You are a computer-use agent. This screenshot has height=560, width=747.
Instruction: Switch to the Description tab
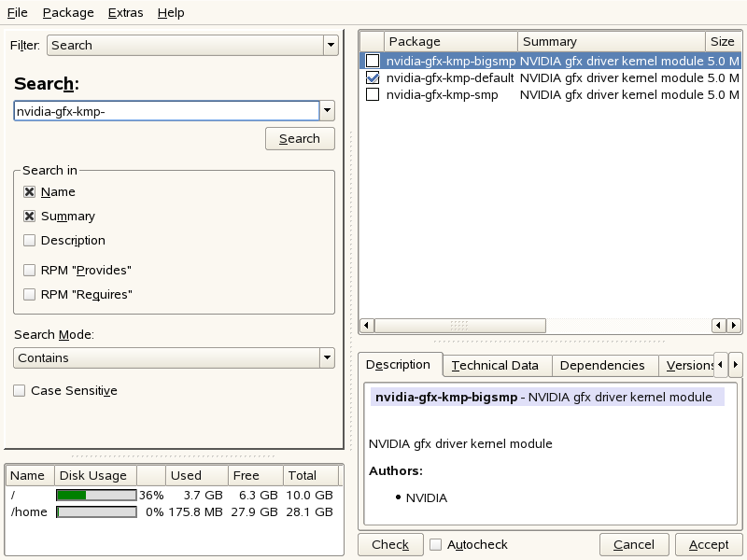point(399,365)
